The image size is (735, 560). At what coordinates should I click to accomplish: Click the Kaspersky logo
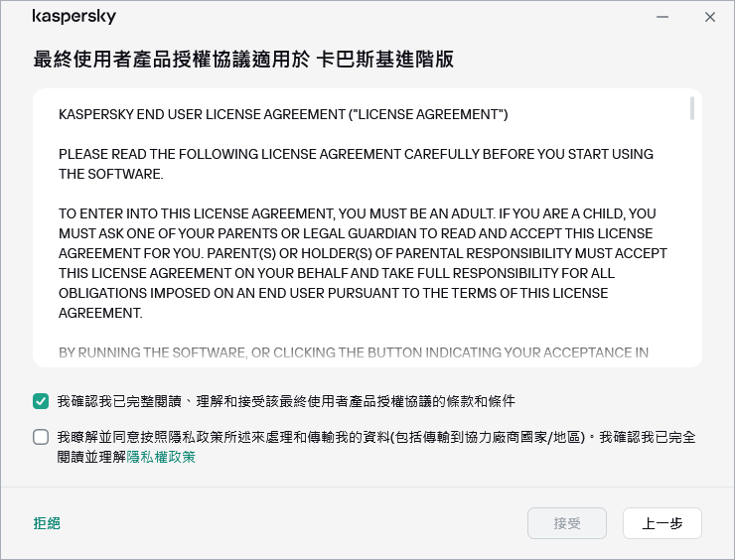pyautogui.click(x=74, y=16)
